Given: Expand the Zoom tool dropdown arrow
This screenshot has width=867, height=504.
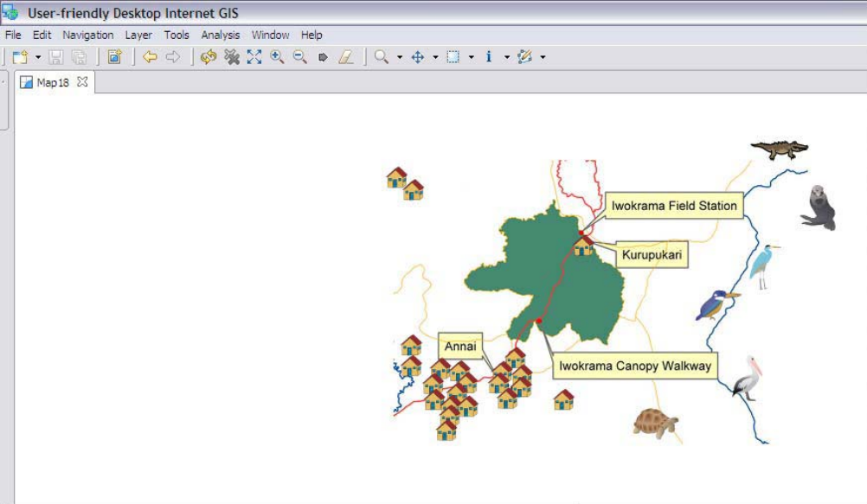Looking at the screenshot, I should pos(399,58).
